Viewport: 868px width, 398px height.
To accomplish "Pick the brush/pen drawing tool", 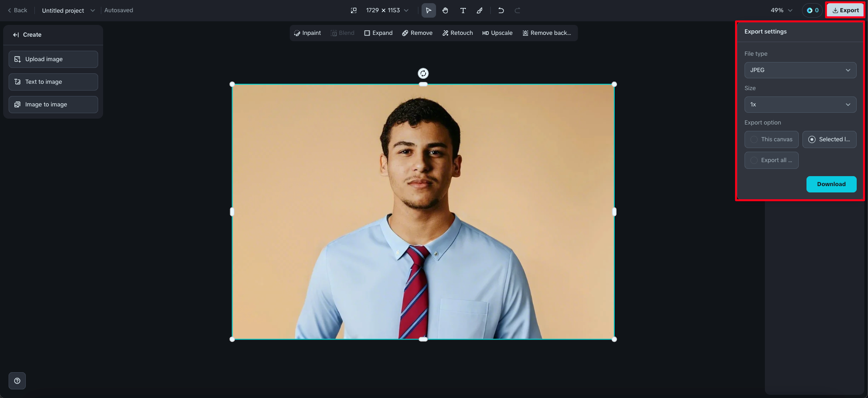I will 479,10.
